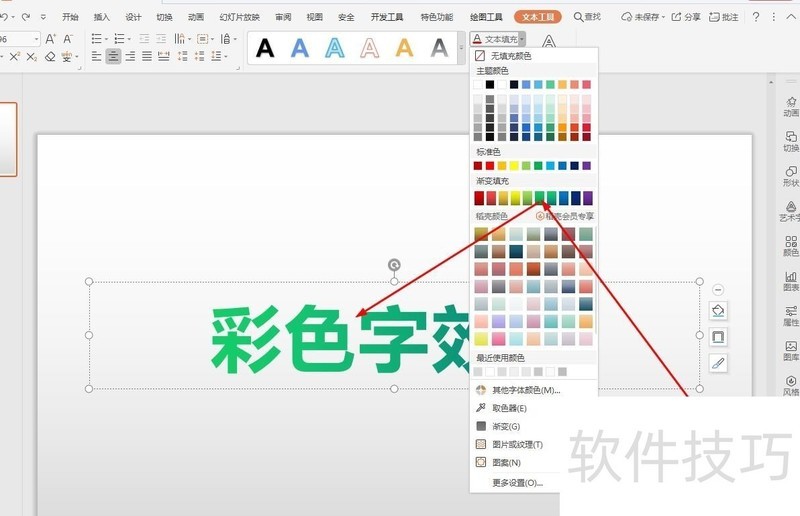Choose orange WordArt style preset
Image resolution: width=800 pixels, height=516 pixels.
[x=404, y=48]
